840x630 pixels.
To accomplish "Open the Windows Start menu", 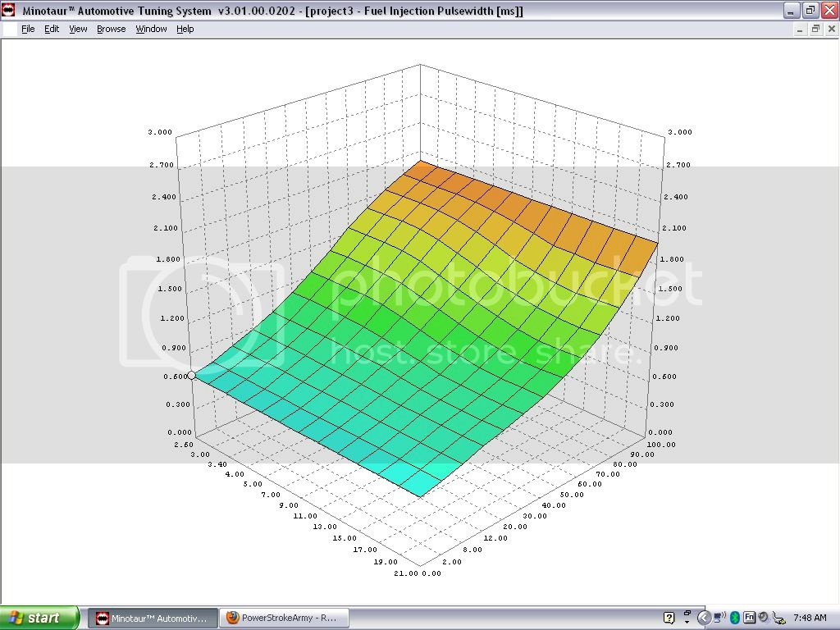I will tap(39, 618).
